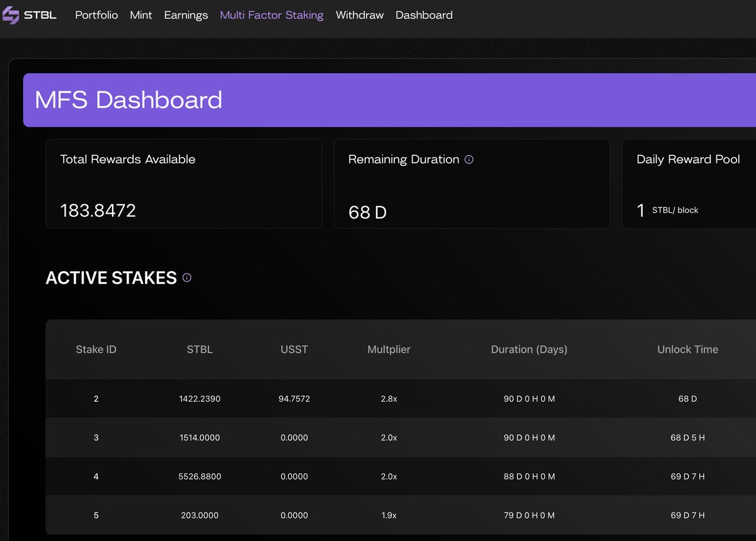Select Multi Factor Staking in navigation
Screen dimensions: 756x541
click(272, 15)
